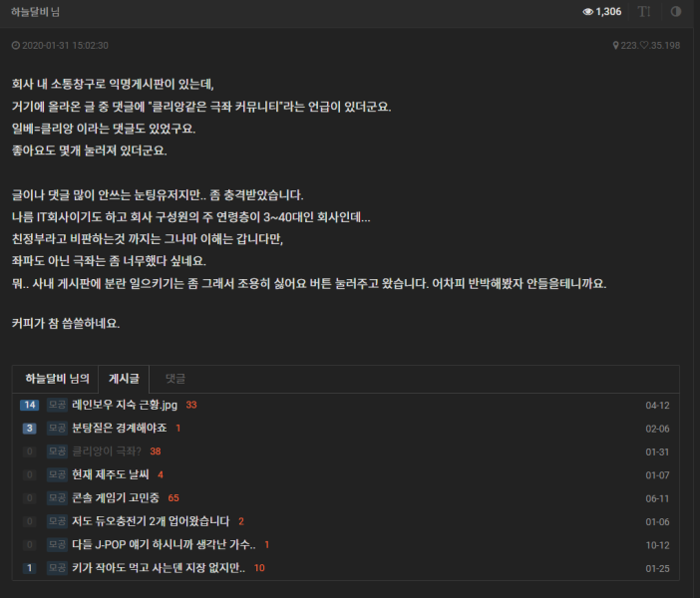
Task: Click the 하늘달비 님의 label
Action: [57, 379]
